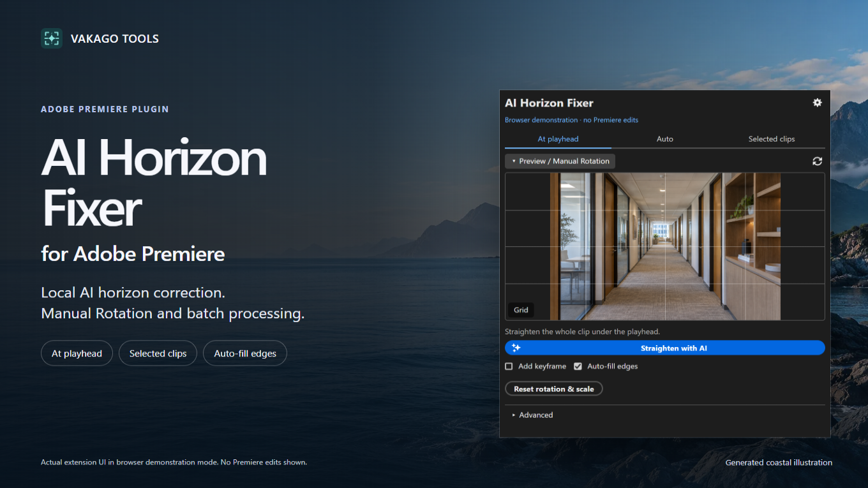Click the hallway preview image

pyautogui.click(x=665, y=246)
